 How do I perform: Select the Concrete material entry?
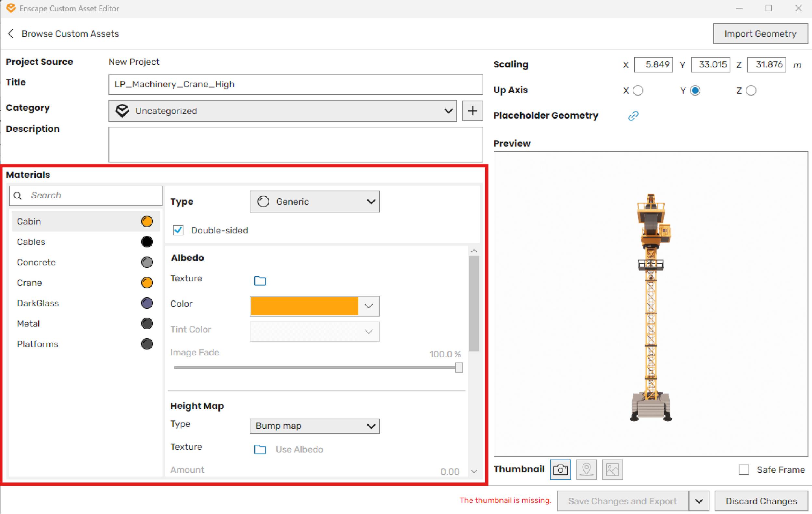[36, 262]
